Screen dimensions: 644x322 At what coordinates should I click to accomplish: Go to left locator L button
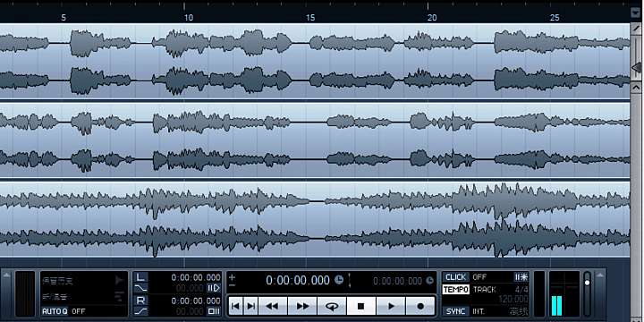[140, 277]
